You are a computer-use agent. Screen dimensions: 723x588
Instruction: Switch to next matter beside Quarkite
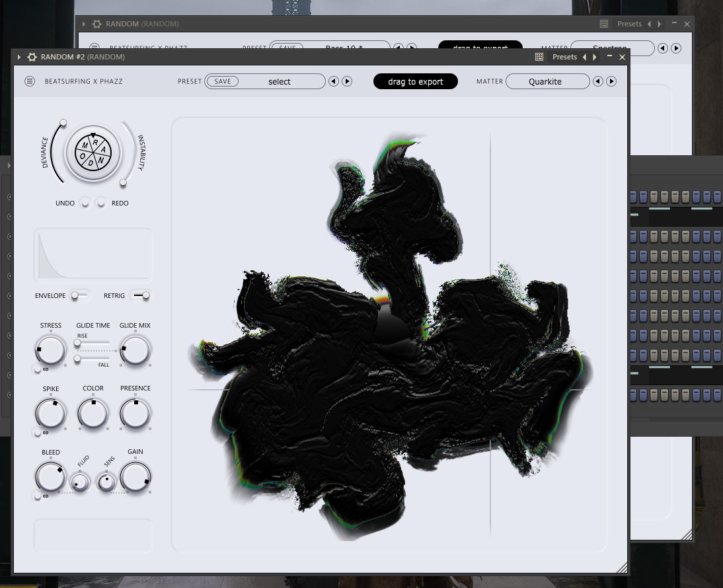(611, 81)
